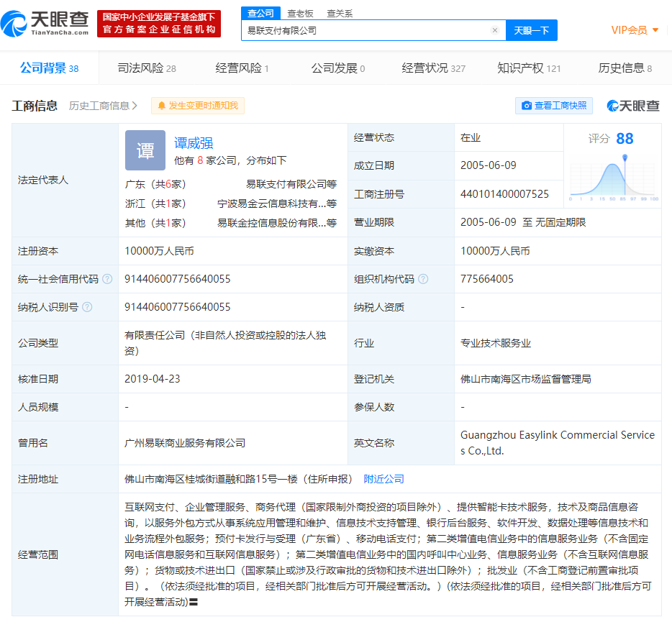
Task: Click the 谭 avatar thumbnail
Action: tap(145, 150)
